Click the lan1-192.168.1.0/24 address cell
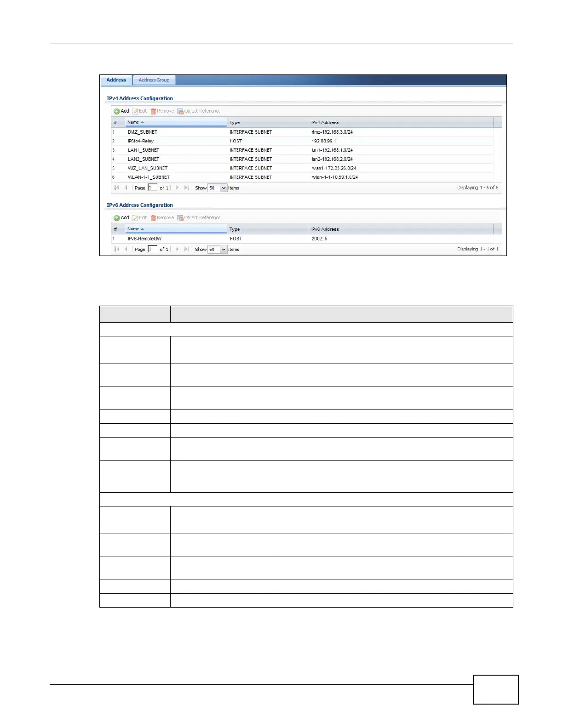563x728 pixels. (x=332, y=150)
